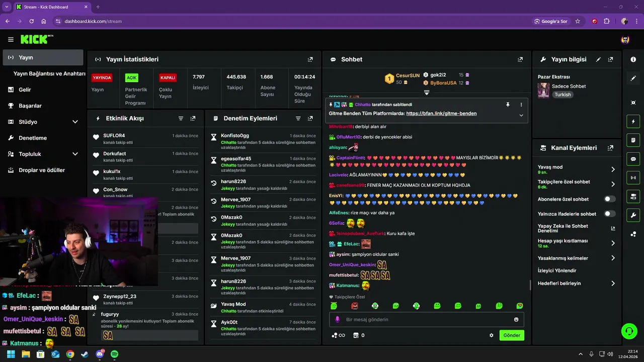This screenshot has height=362, width=644.
Task: Click SUFLOR4 in the activity feed
Action: tap(114, 136)
